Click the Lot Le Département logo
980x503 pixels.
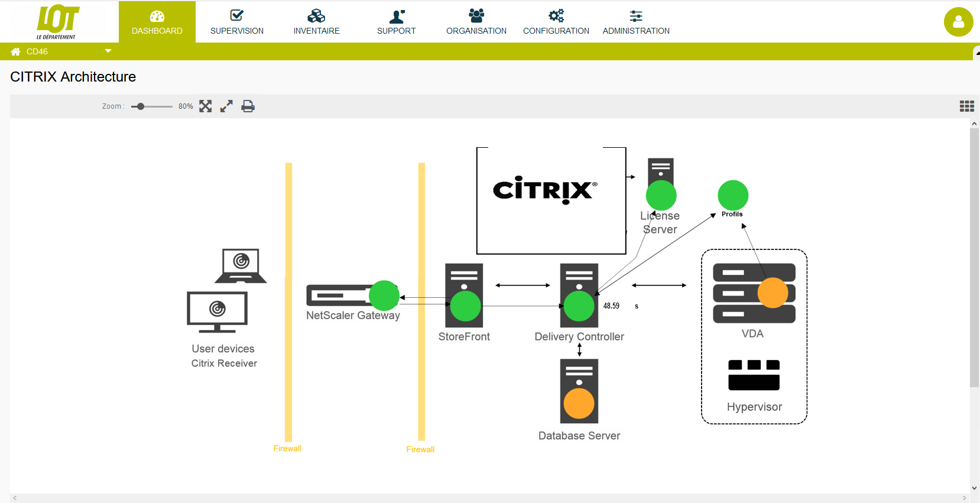coord(57,22)
